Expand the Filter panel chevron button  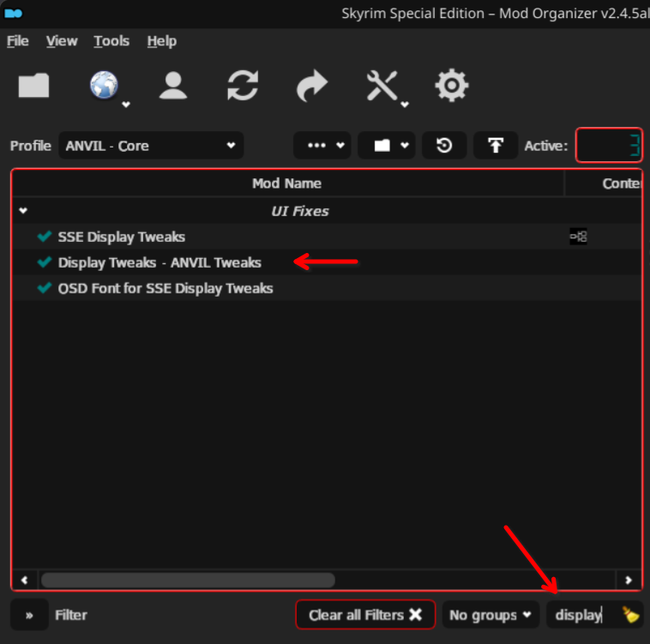[x=29, y=615]
